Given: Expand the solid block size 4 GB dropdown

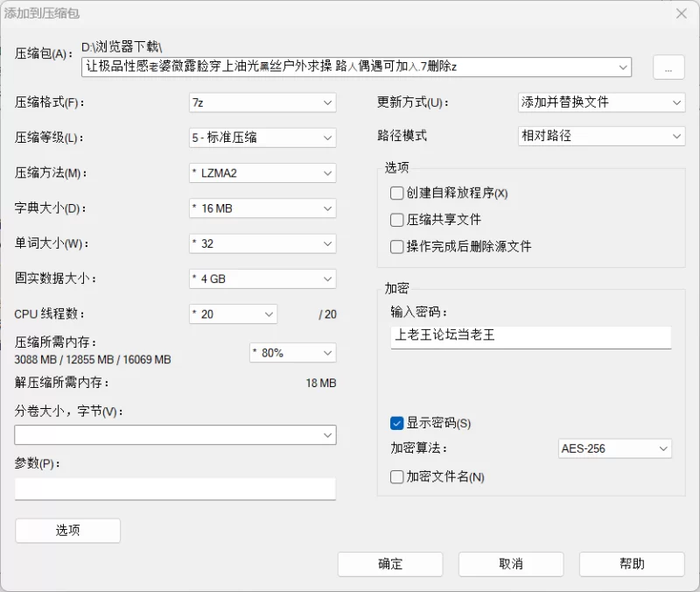Looking at the screenshot, I should (x=262, y=278).
